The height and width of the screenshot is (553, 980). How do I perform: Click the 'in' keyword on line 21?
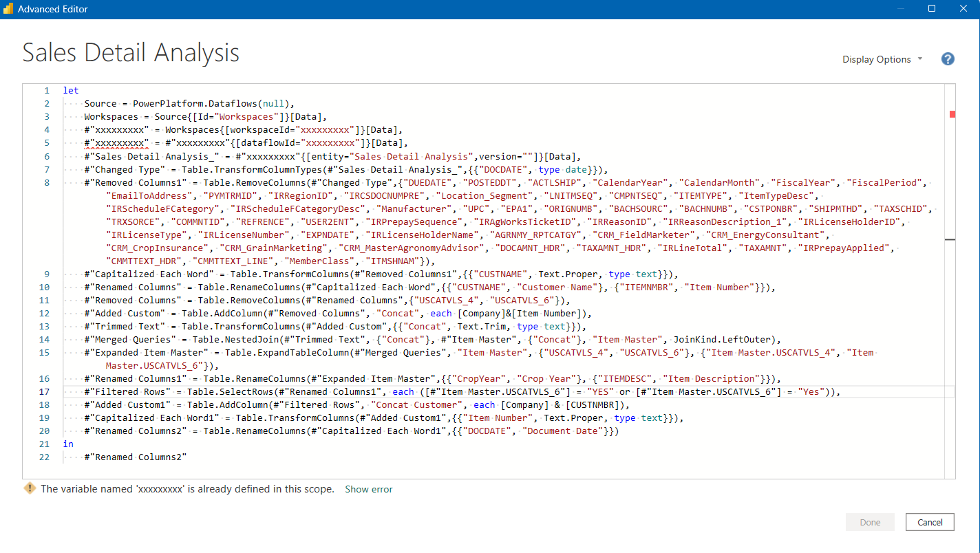68,444
